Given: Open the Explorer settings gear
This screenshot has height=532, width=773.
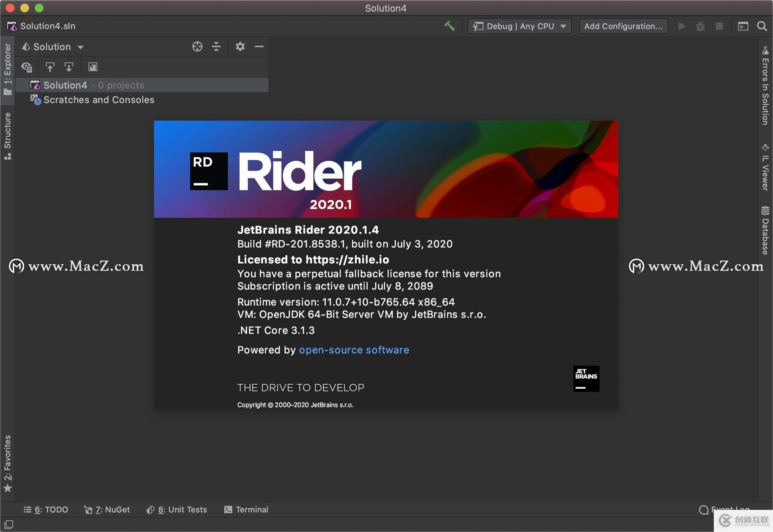Looking at the screenshot, I should coord(240,47).
